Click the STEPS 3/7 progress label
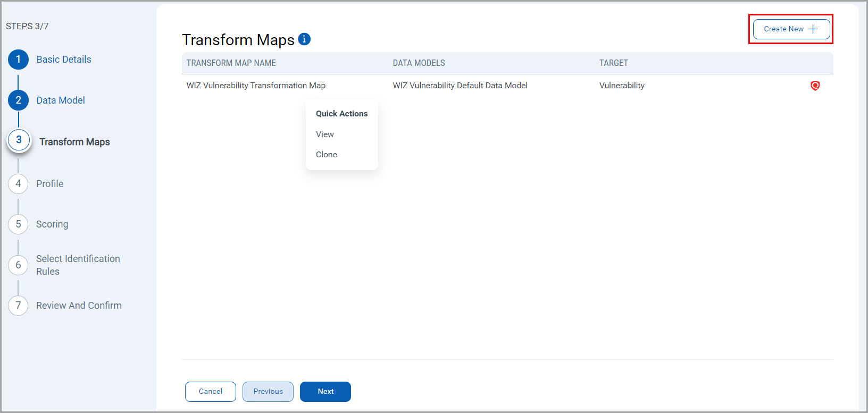The image size is (868, 413). 27,26
